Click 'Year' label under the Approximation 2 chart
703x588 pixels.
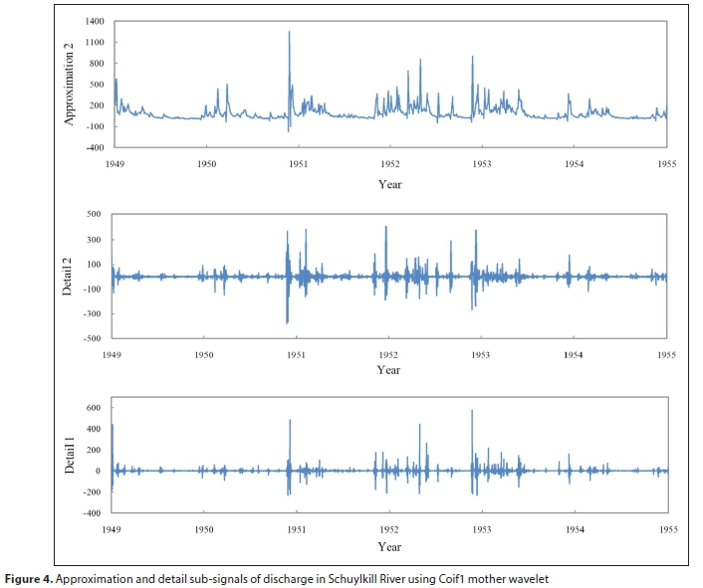(x=389, y=184)
